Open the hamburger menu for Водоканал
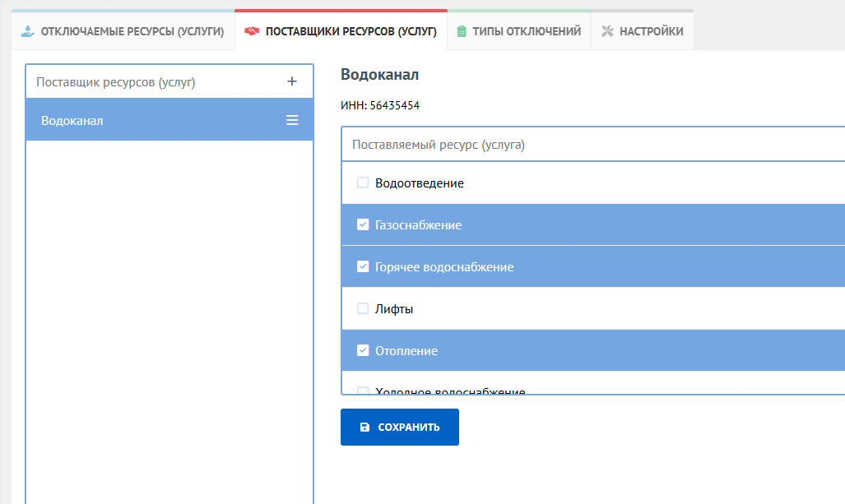This screenshot has height=504, width=845. (x=291, y=120)
